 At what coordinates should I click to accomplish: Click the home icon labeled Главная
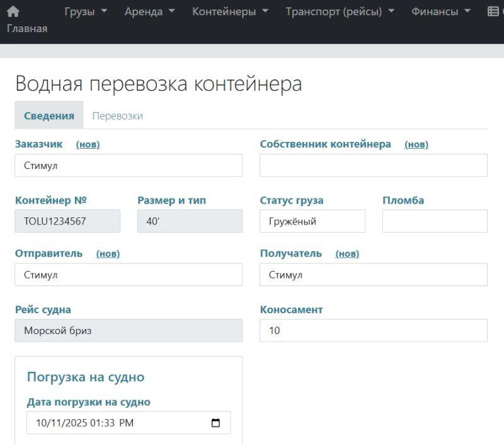click(x=13, y=12)
